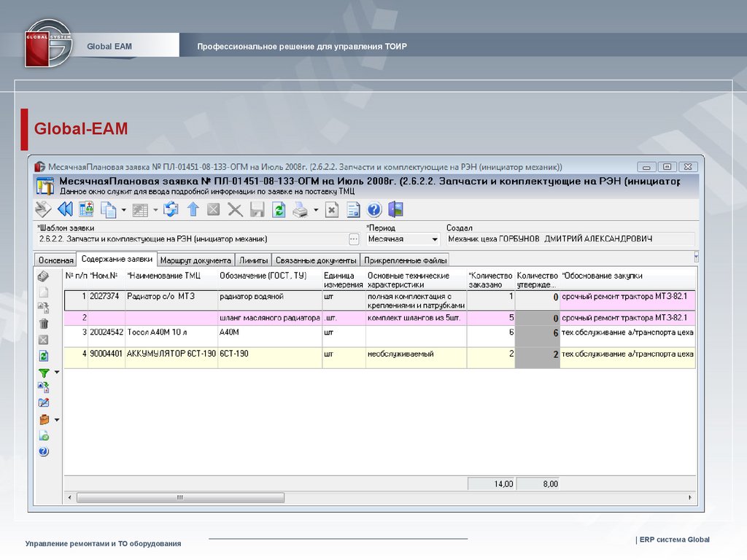Select the Лимиты tab
This screenshot has height=560, width=747.
pyautogui.click(x=253, y=260)
